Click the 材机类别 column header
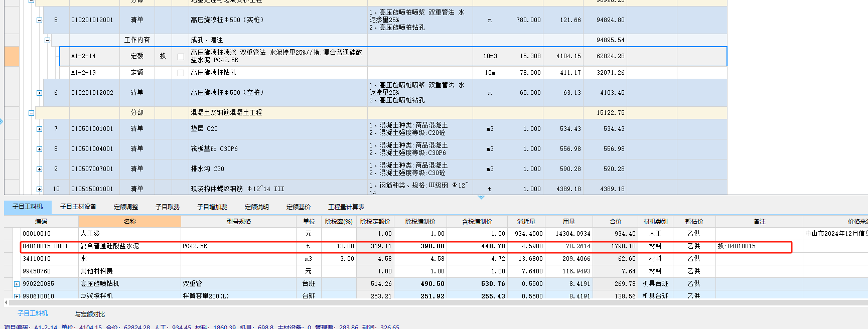The image size is (868, 329). (x=655, y=221)
